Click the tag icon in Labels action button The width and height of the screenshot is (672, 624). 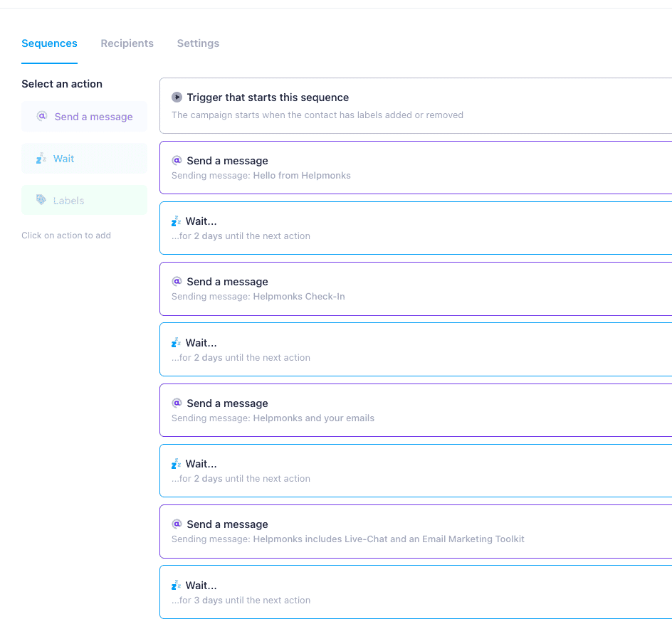pyautogui.click(x=41, y=199)
